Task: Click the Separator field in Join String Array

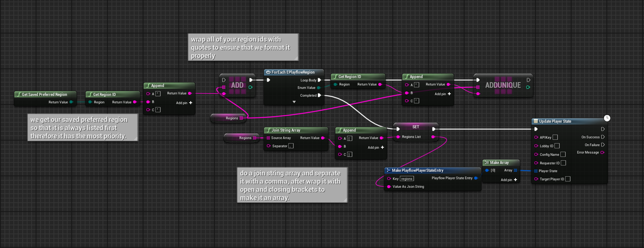Action: point(291,146)
